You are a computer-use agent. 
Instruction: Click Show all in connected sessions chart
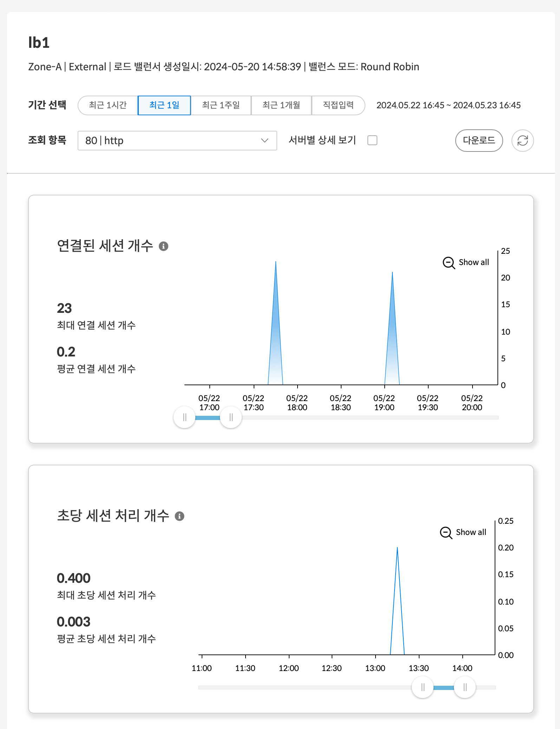pos(474,262)
